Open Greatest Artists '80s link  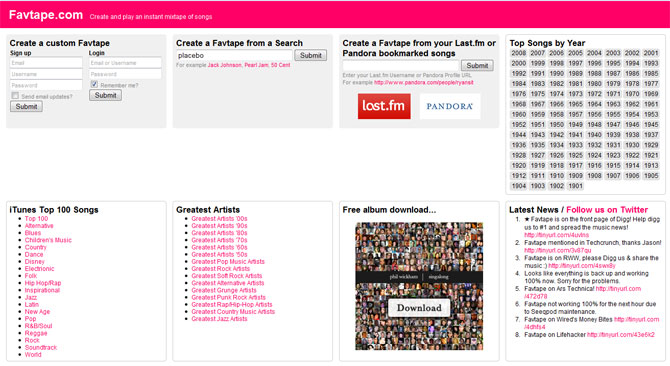click(x=219, y=233)
